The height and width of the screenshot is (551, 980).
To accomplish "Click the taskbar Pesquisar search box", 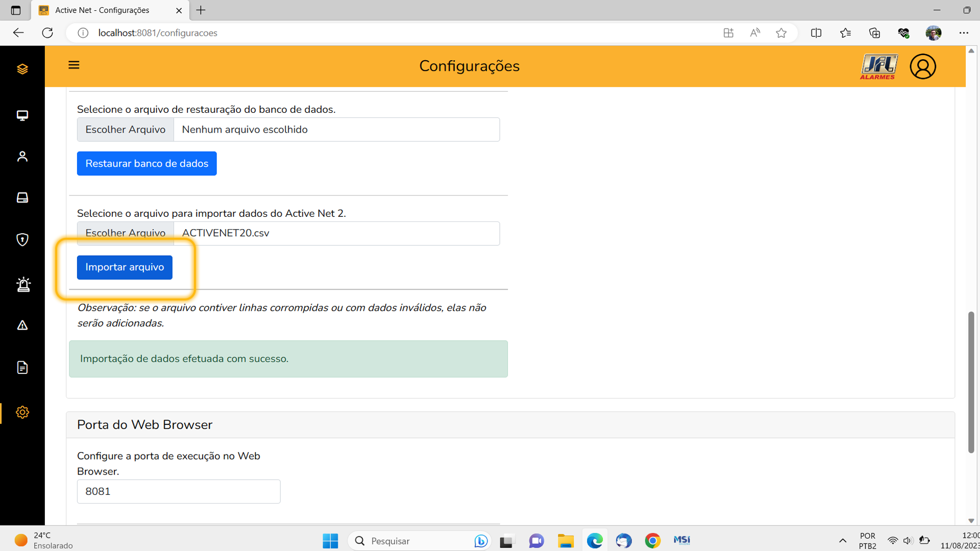I will click(x=420, y=541).
